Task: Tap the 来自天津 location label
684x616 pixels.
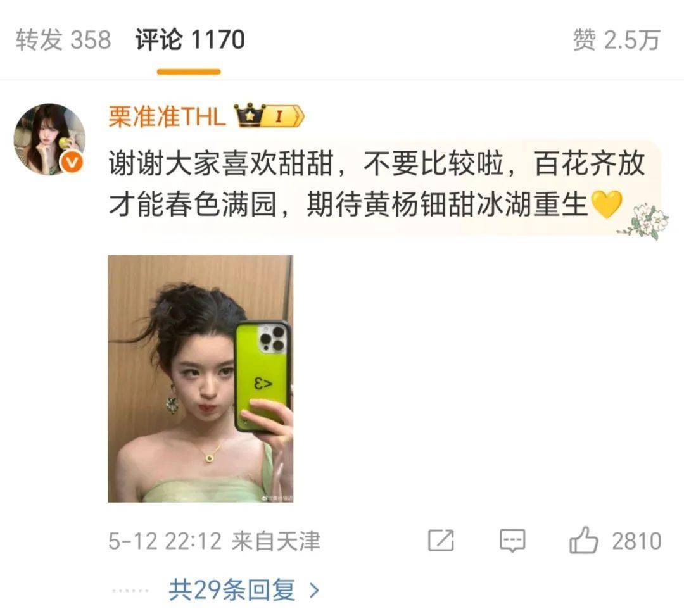Action: [276, 541]
